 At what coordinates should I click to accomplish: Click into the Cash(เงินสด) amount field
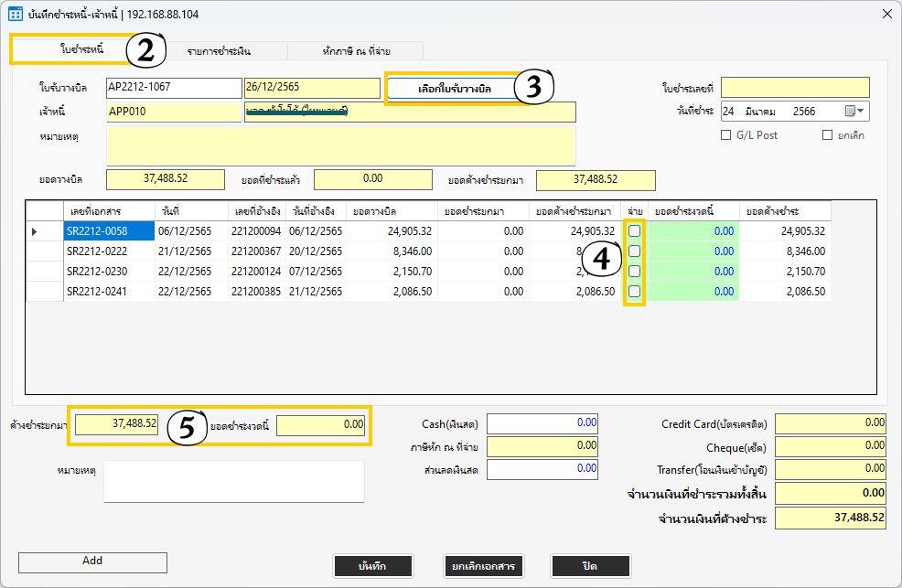(543, 423)
